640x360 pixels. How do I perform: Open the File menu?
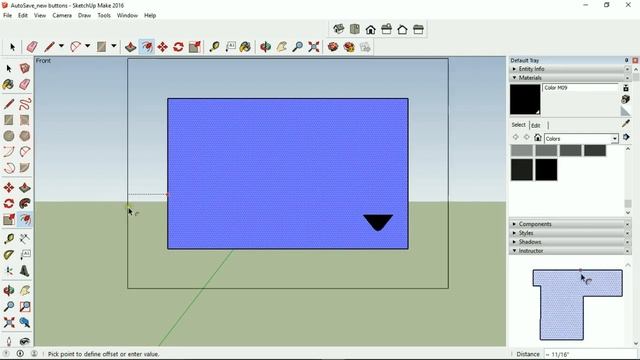tap(7, 15)
